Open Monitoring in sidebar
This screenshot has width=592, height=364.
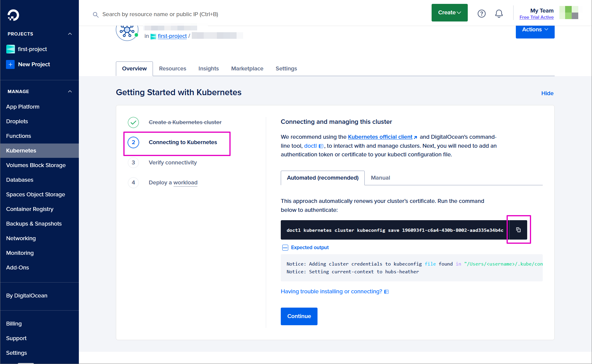tap(20, 253)
